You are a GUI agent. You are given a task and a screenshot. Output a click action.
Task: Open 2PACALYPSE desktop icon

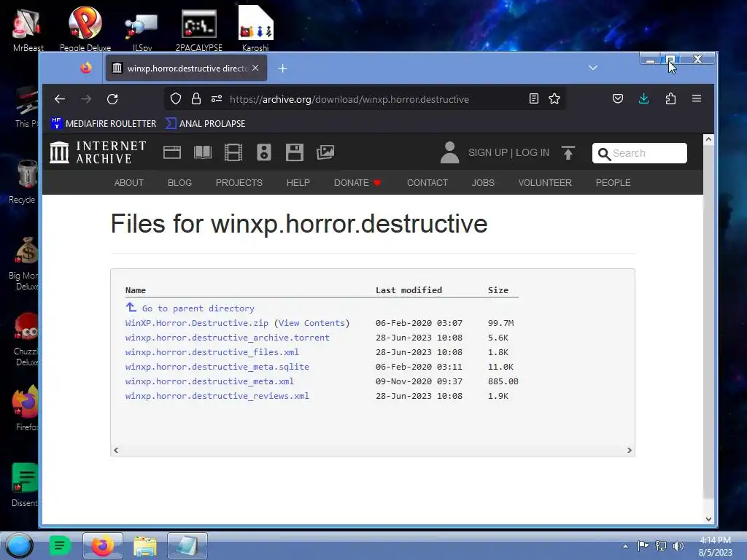(x=198, y=29)
